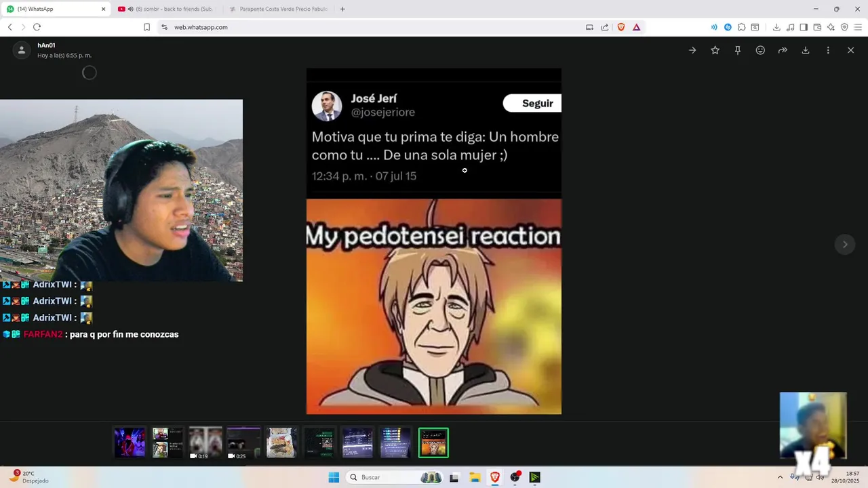Close the WhatsApp tab

pyautogui.click(x=103, y=9)
